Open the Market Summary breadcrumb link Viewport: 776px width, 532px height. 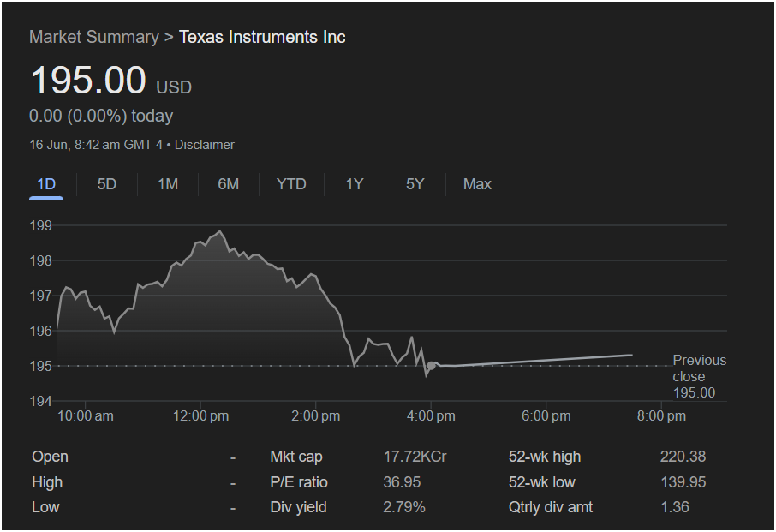point(94,37)
